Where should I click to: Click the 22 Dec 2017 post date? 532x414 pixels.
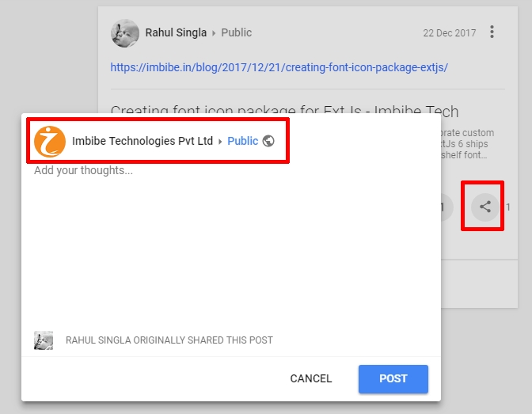449,33
